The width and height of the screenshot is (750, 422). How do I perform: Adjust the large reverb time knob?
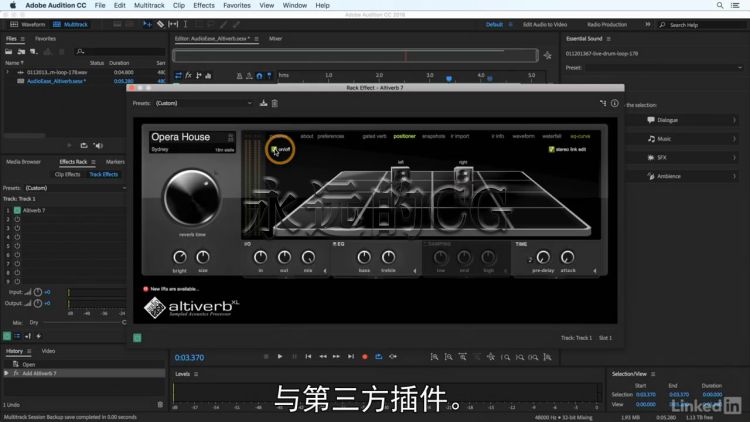[192, 198]
